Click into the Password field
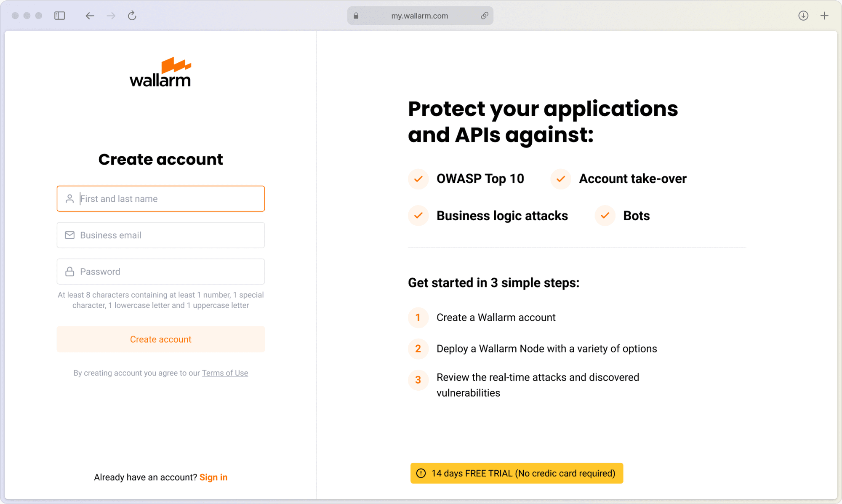 (168, 272)
